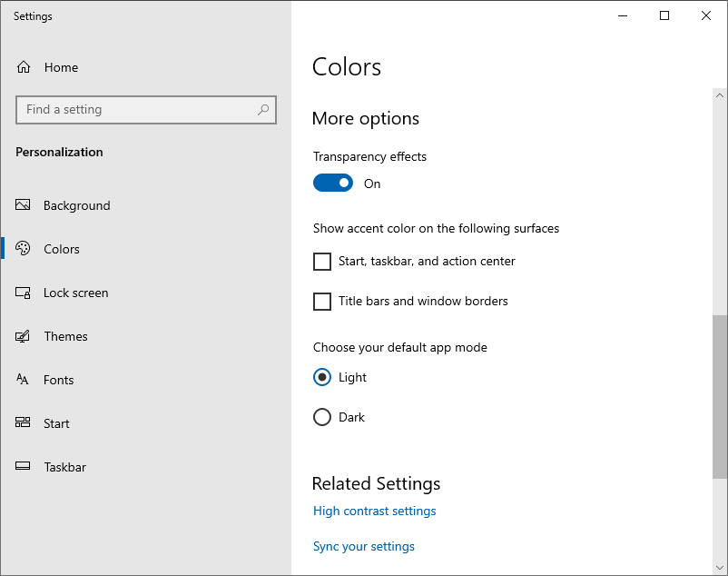Click the 'On' label beside the transparency switch
728x576 pixels.
click(x=372, y=184)
